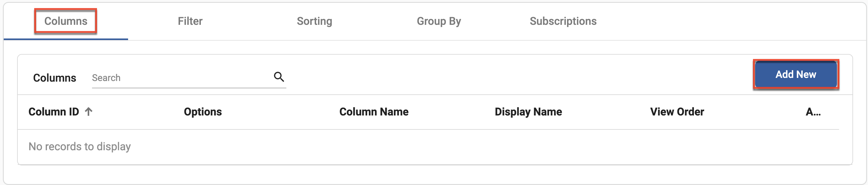This screenshot has width=868, height=185.
Task: Sort the table by Column Name
Action: coord(373,112)
